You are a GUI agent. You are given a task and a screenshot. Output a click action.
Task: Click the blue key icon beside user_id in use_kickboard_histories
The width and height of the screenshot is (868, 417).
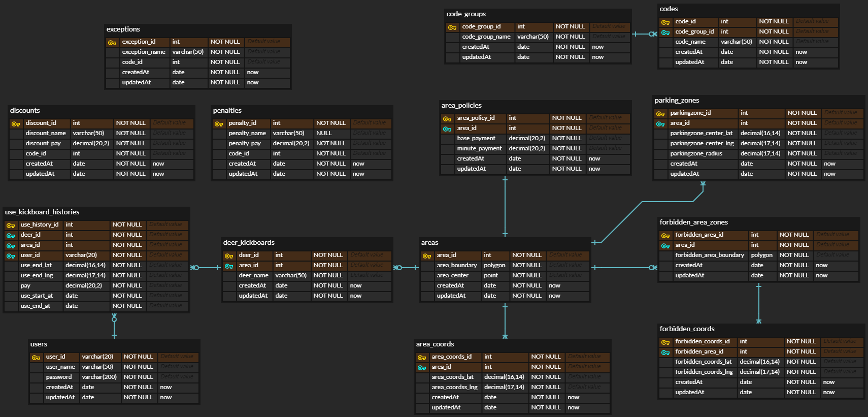tap(11, 256)
